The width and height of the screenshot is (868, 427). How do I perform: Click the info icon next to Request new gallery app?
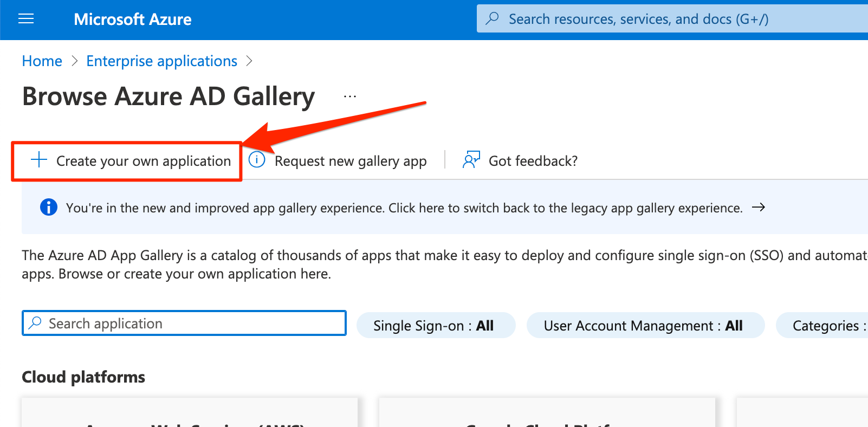[x=257, y=160]
